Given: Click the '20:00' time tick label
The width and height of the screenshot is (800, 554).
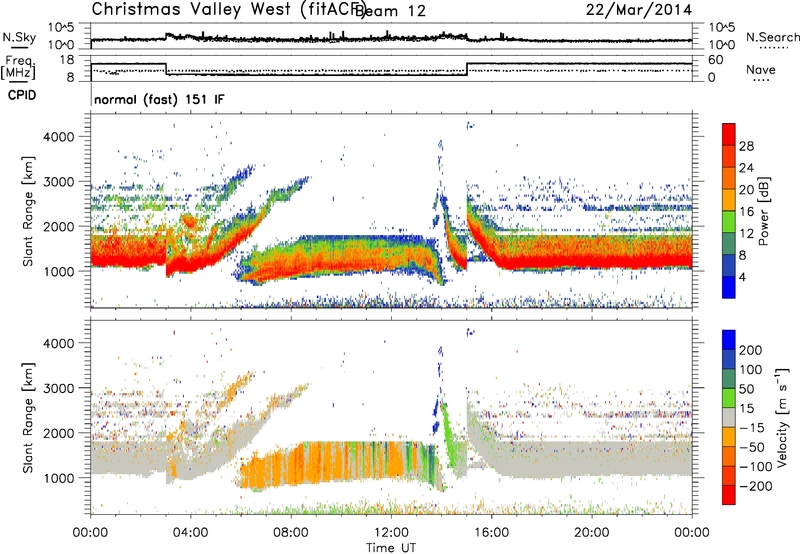Looking at the screenshot, I should pos(592,533).
